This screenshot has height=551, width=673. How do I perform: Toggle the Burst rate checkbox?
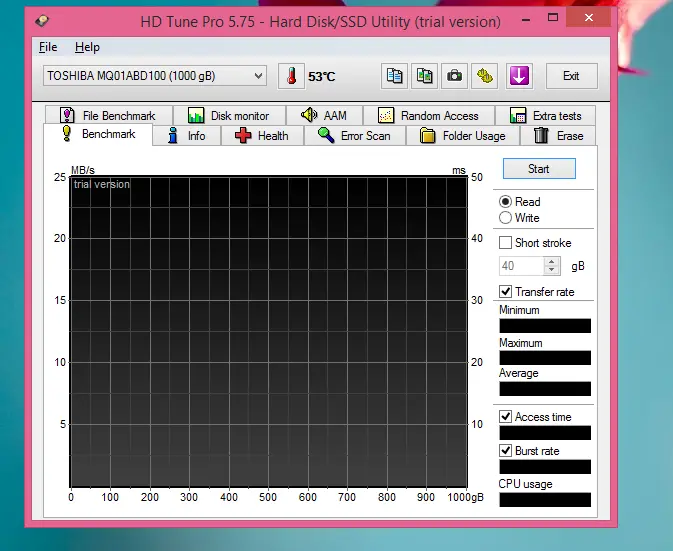[x=506, y=451]
